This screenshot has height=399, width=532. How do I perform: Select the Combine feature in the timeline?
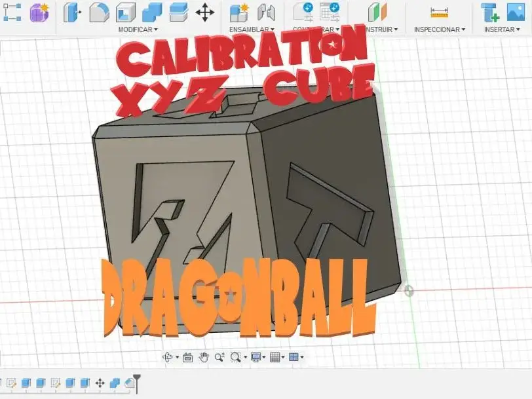click(x=115, y=383)
